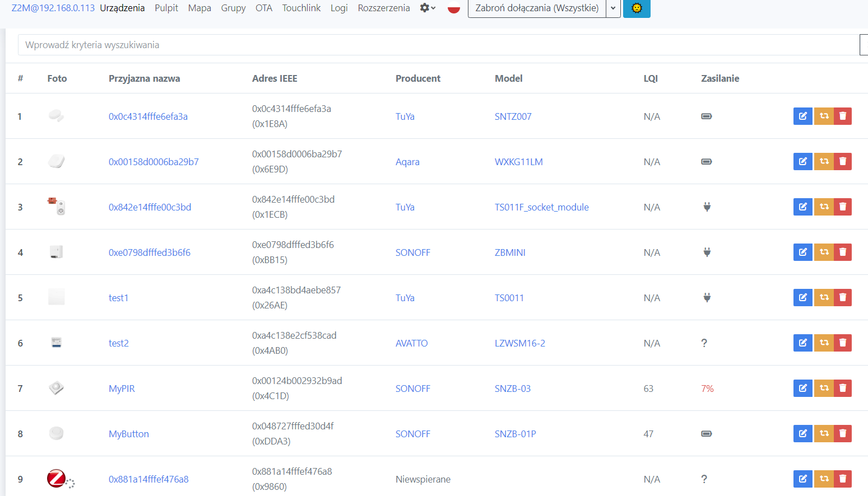Screen dimensions: 868x496
Task: Open Rozszerzenia extensions page
Action: [384, 8]
